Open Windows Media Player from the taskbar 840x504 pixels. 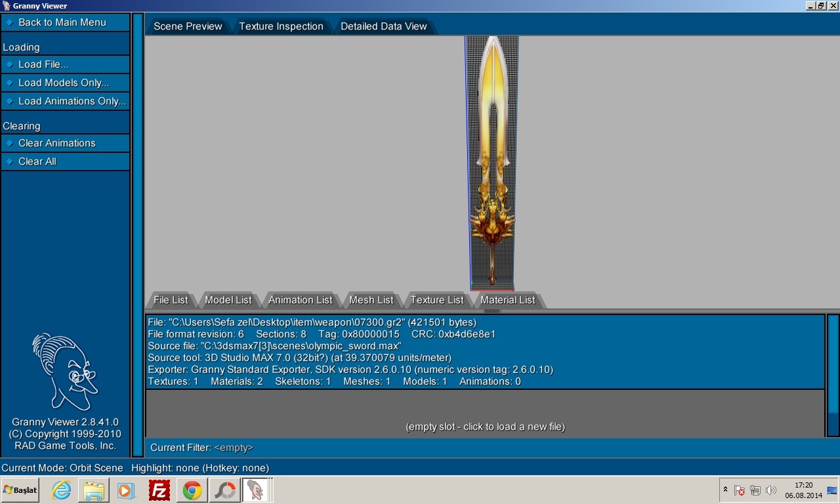(126, 490)
